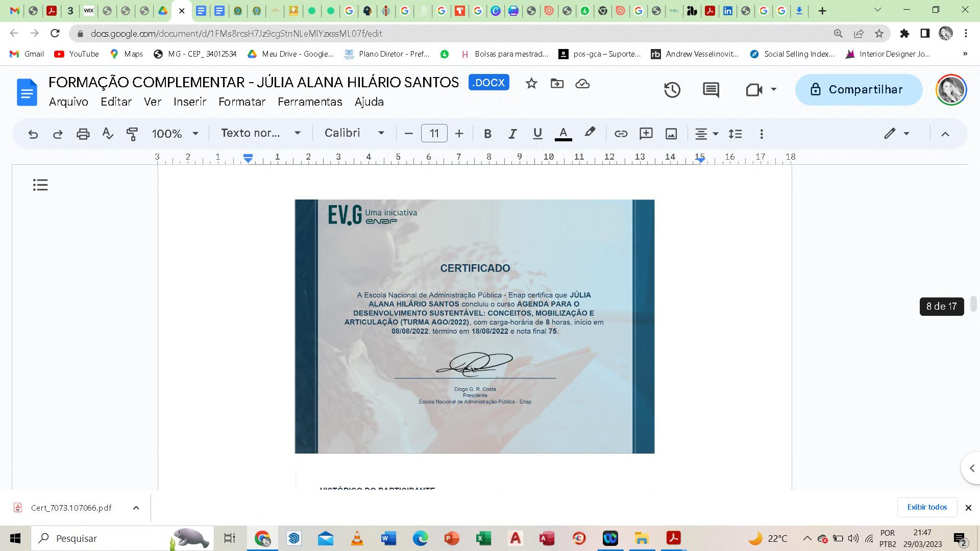This screenshot has height=551, width=980.
Task: Toggle bold formatting
Action: click(487, 134)
